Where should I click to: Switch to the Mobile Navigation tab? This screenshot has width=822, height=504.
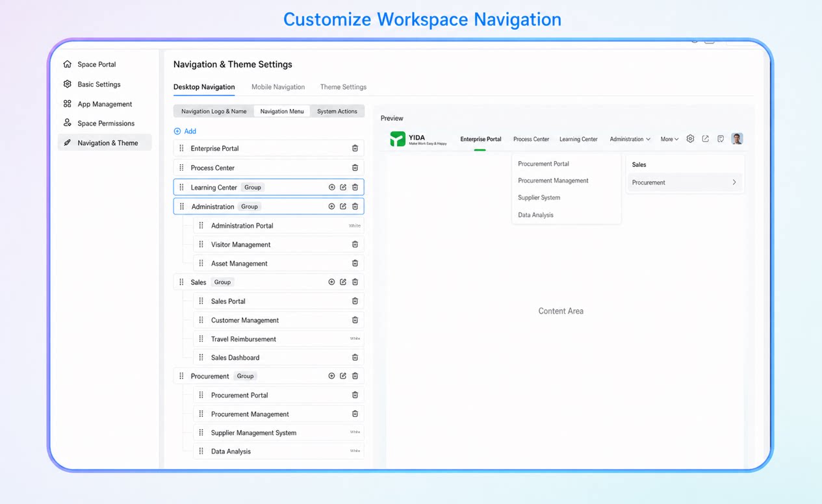[278, 87]
